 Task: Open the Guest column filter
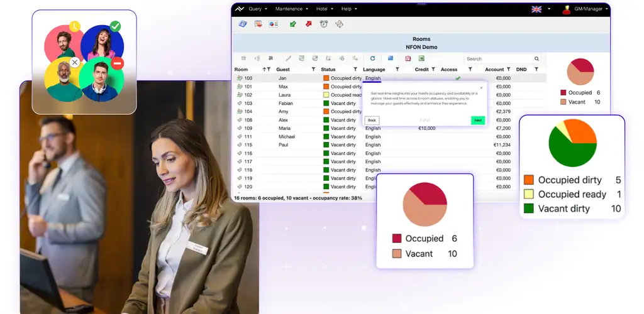[x=313, y=70]
